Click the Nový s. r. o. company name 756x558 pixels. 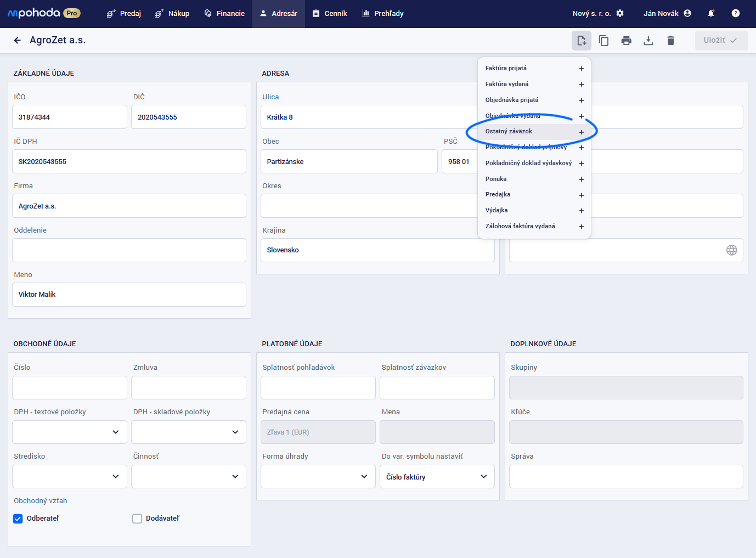(x=591, y=14)
